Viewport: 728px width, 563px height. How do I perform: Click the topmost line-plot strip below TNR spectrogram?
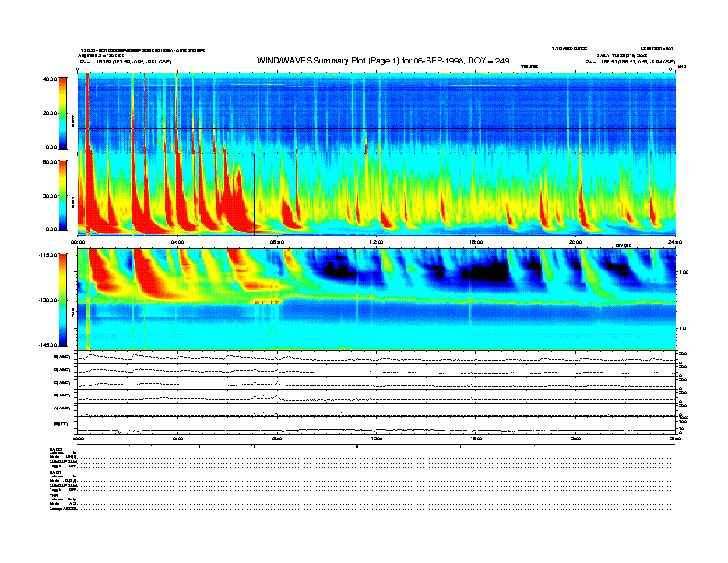pyautogui.click(x=377, y=358)
